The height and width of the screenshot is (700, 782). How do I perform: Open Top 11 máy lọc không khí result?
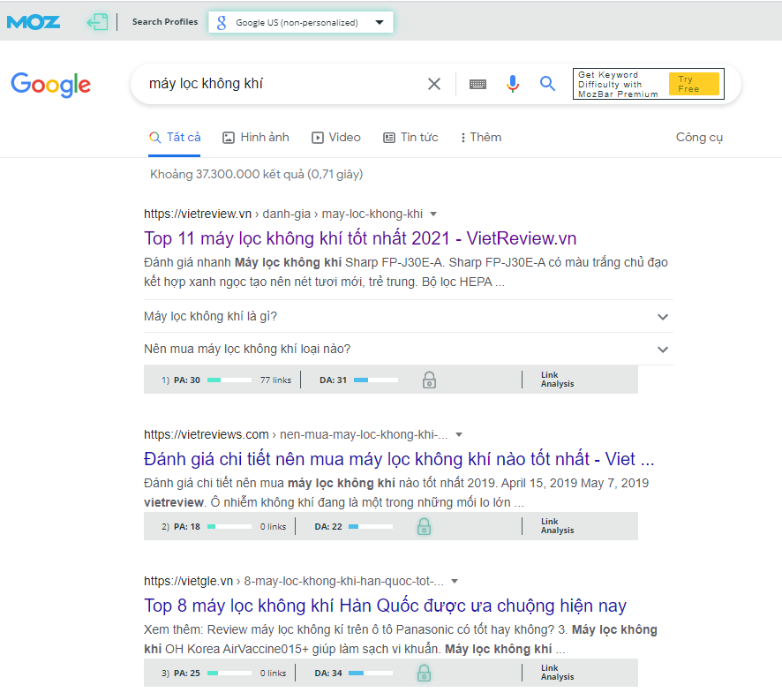pos(360,238)
